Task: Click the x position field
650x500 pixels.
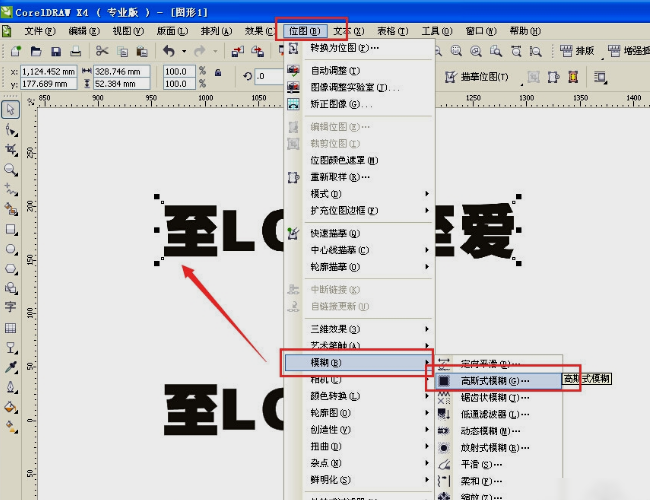Action: coord(49,72)
